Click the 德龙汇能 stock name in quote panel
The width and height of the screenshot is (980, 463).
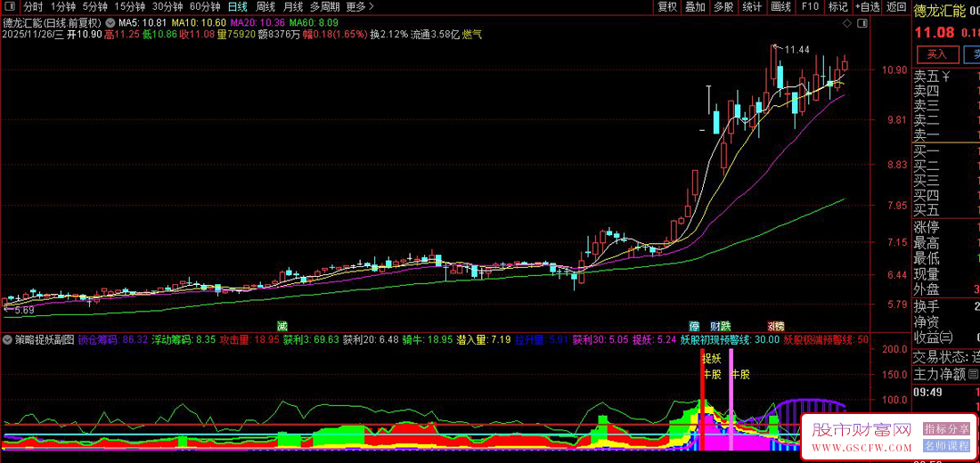[942, 10]
